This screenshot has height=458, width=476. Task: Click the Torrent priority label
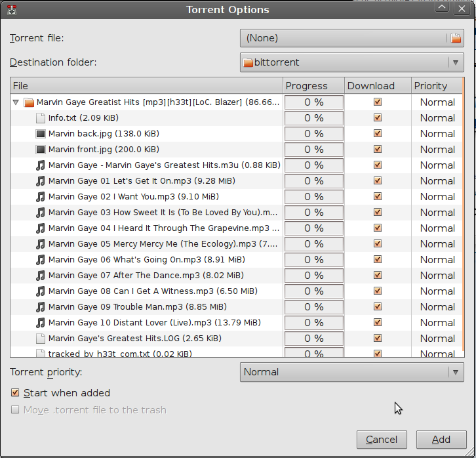pyautogui.click(x=46, y=372)
